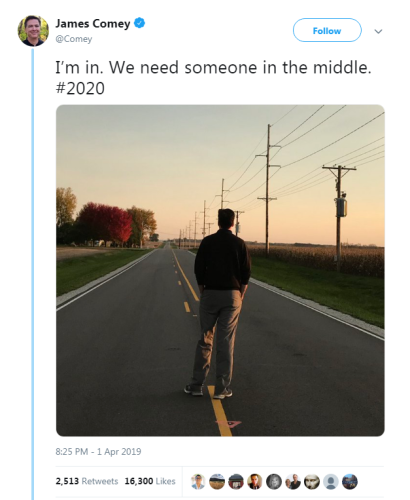
Task: Follow James Comey
Action: point(327,30)
